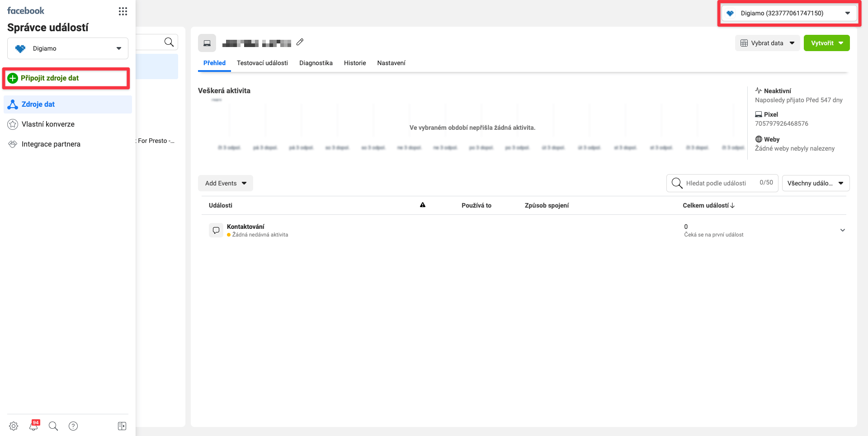The height and width of the screenshot is (436, 868).
Task: Collapse sidebar using panel toggle icon
Action: pos(122,426)
